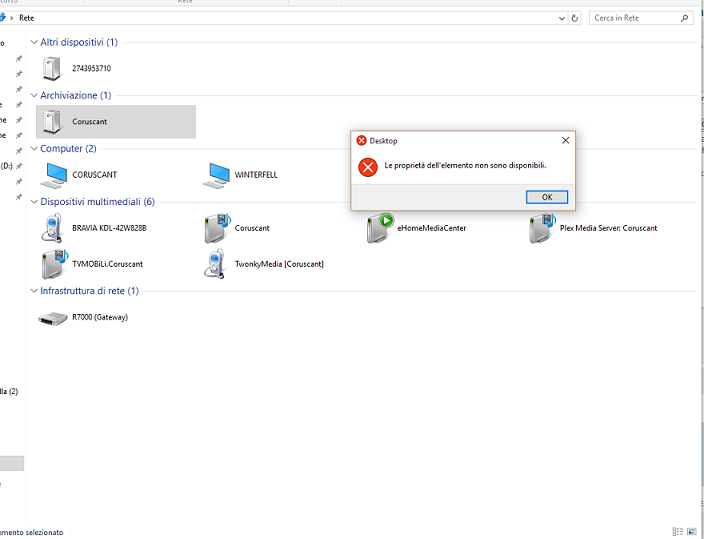Select the eHomeMediaCenter device icon
704x539 pixels.
coord(380,228)
